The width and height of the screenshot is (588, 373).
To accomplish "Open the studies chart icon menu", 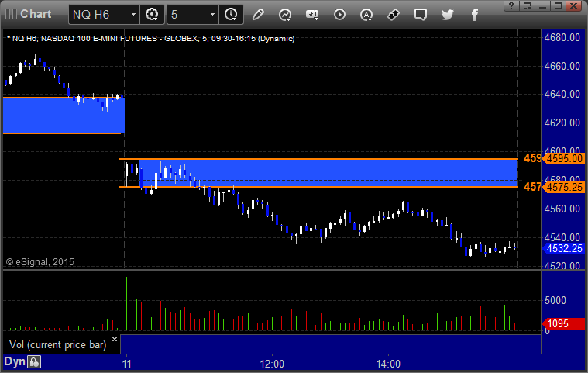I will click(x=285, y=15).
